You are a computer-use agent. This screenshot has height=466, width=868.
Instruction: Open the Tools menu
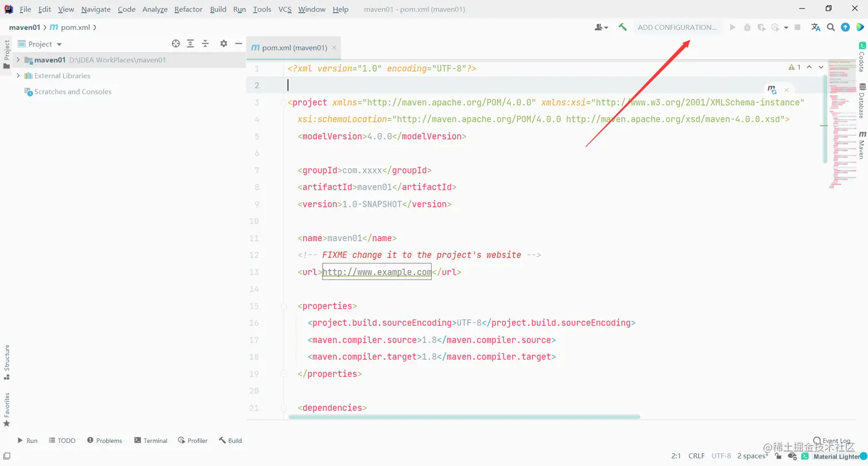(262, 9)
